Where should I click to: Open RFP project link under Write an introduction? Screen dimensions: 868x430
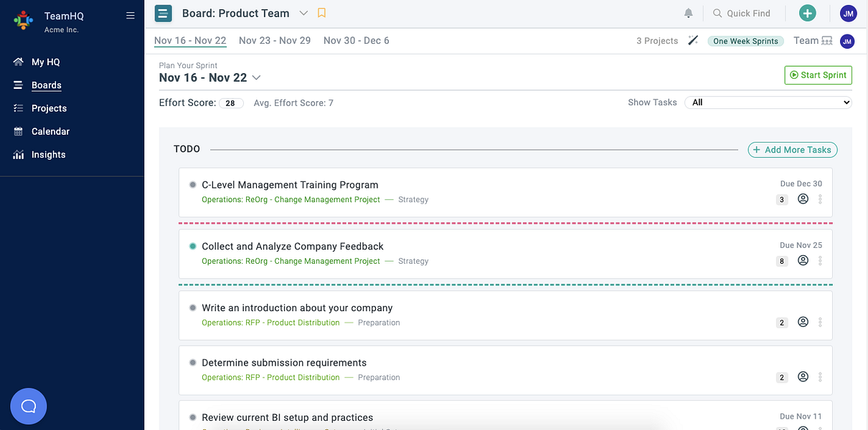pos(270,322)
